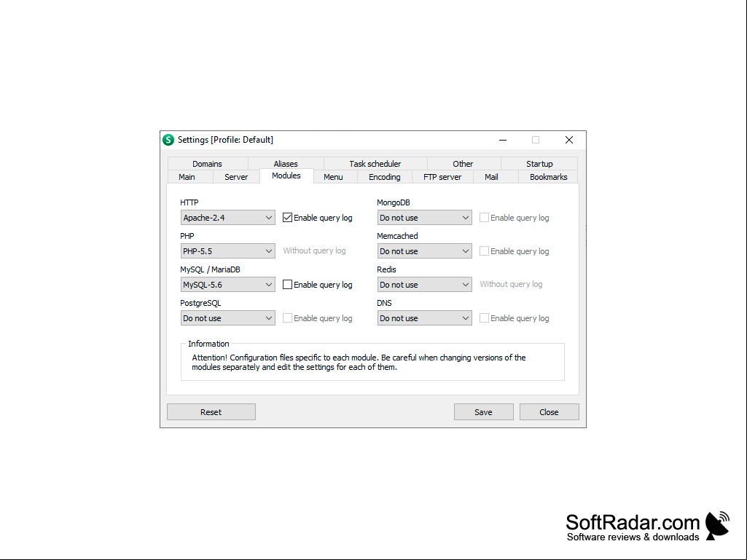Open the PHP-5.5 version dropdown
This screenshot has height=560, width=747.
click(227, 251)
